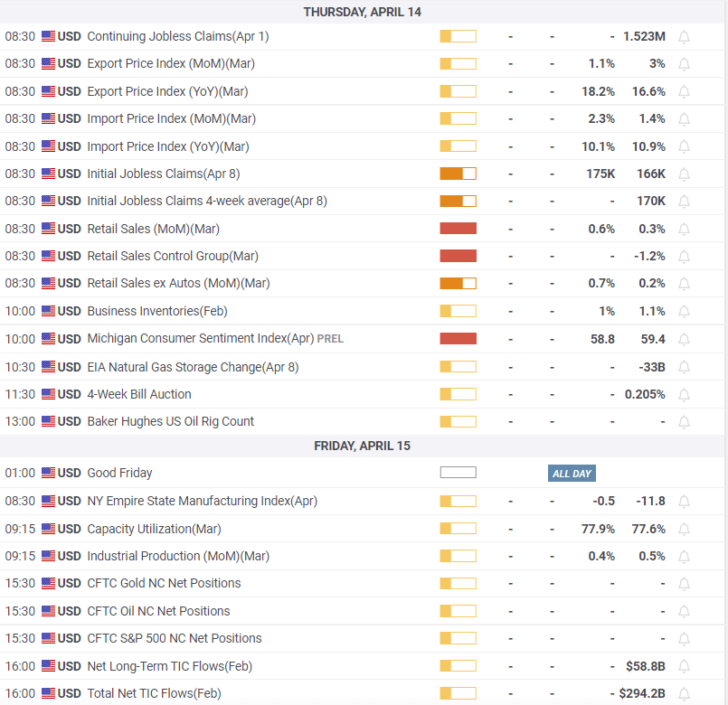Viewport: 728px width, 705px height.
Task: Click the empty volatility bar for Good Friday
Action: [x=458, y=473]
